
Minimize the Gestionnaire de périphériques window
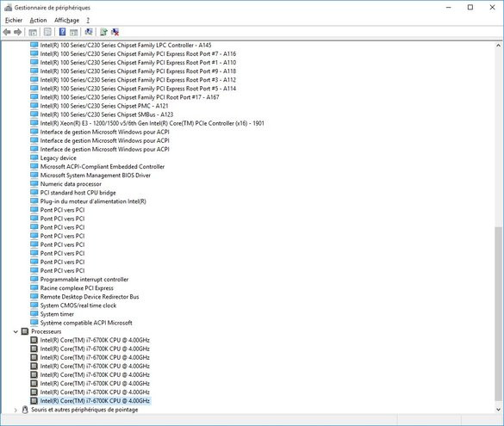coord(449,7)
